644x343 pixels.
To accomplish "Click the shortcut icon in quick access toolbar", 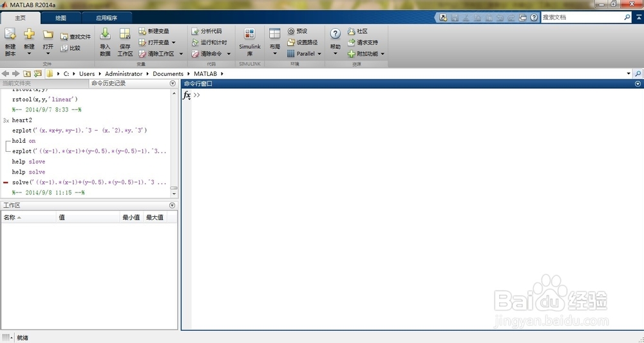I will (443, 17).
